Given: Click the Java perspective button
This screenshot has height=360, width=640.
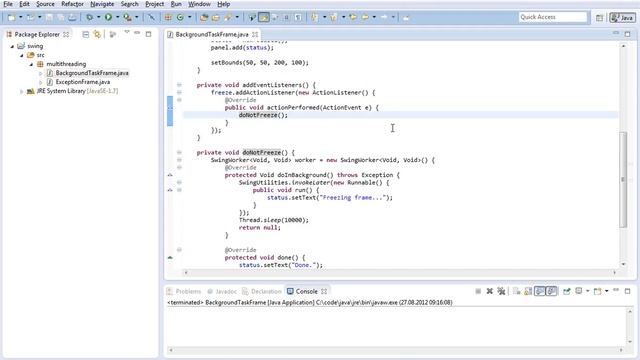Looking at the screenshot, I should point(623,18).
